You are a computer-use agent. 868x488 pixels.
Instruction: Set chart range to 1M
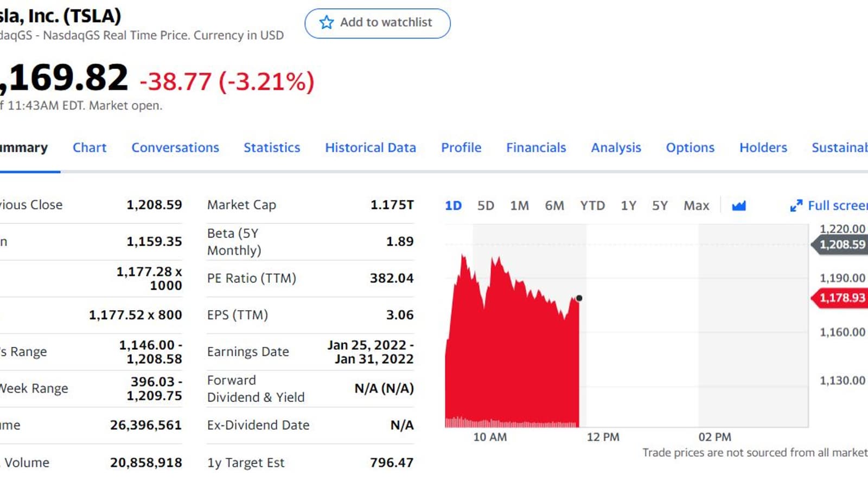pos(519,206)
